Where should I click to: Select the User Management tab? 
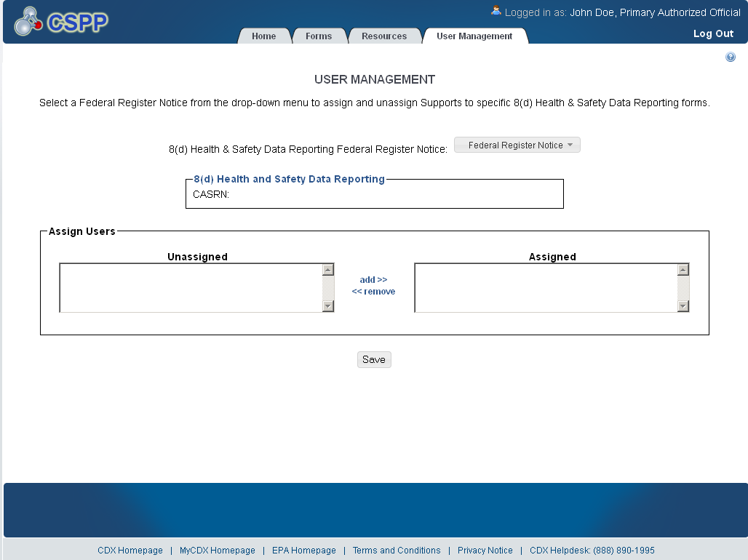coord(474,36)
